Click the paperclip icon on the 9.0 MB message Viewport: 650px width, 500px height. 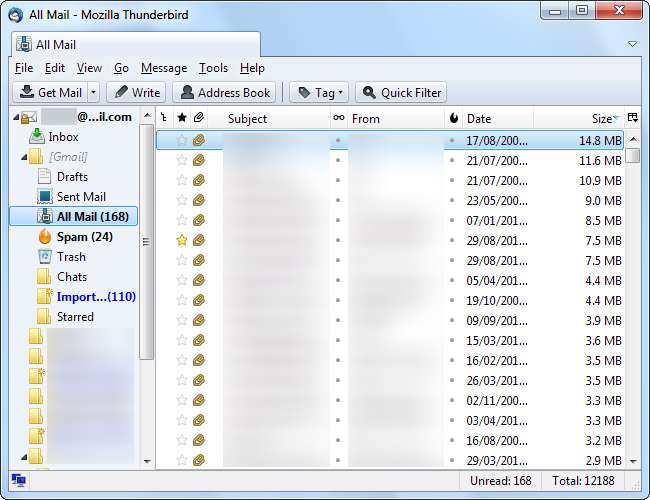tap(199, 200)
